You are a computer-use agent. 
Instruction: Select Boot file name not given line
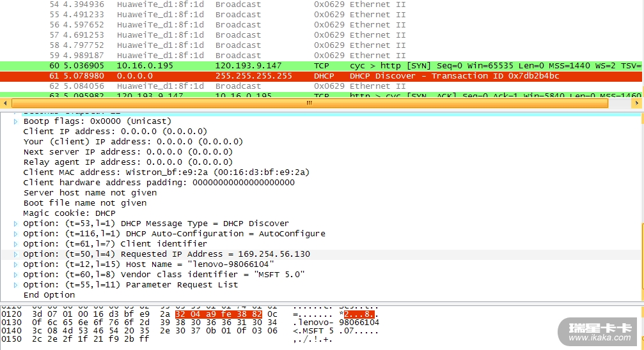[84, 203]
